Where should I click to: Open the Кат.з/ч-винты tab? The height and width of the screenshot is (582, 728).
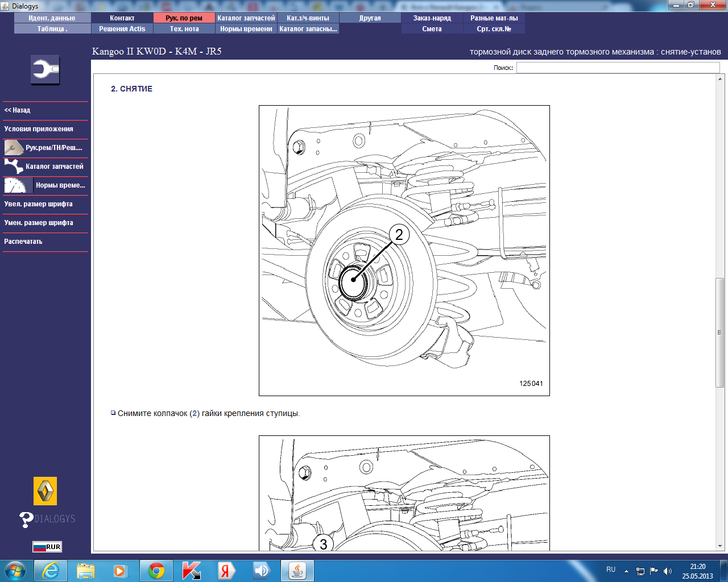(308, 18)
